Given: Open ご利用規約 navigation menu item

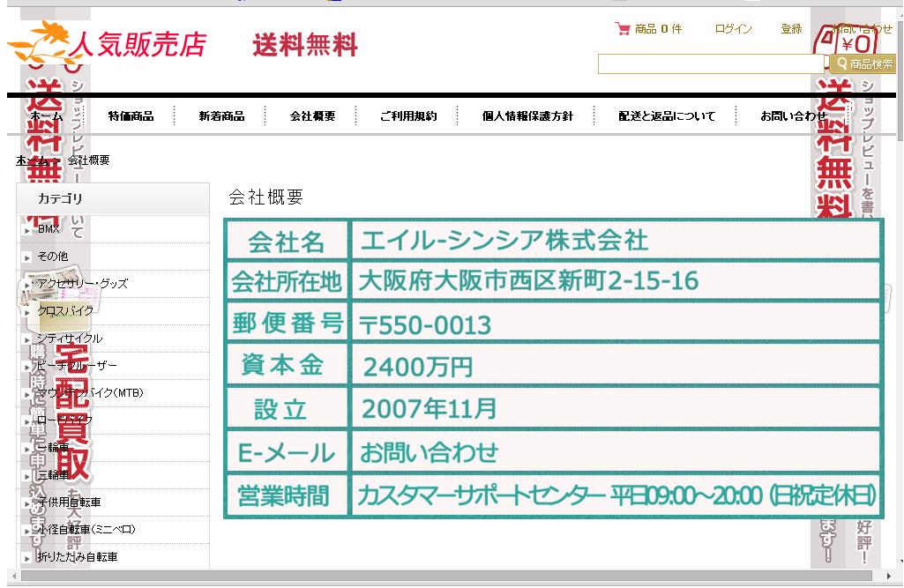Looking at the screenshot, I should click(408, 115).
